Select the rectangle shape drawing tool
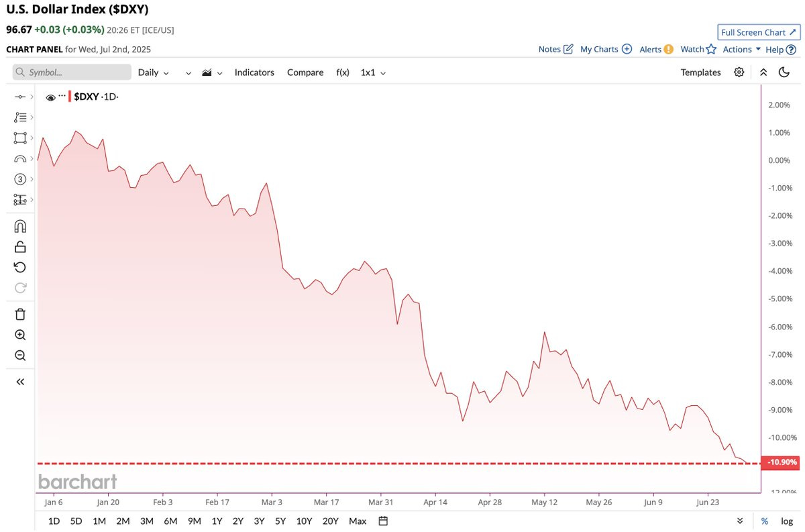The image size is (805, 532). click(x=20, y=138)
